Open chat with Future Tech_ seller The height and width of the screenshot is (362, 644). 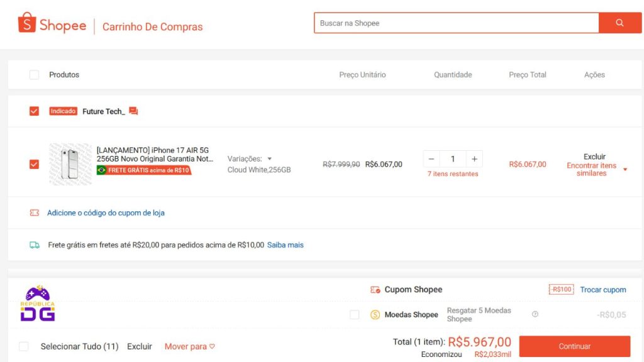click(x=133, y=111)
